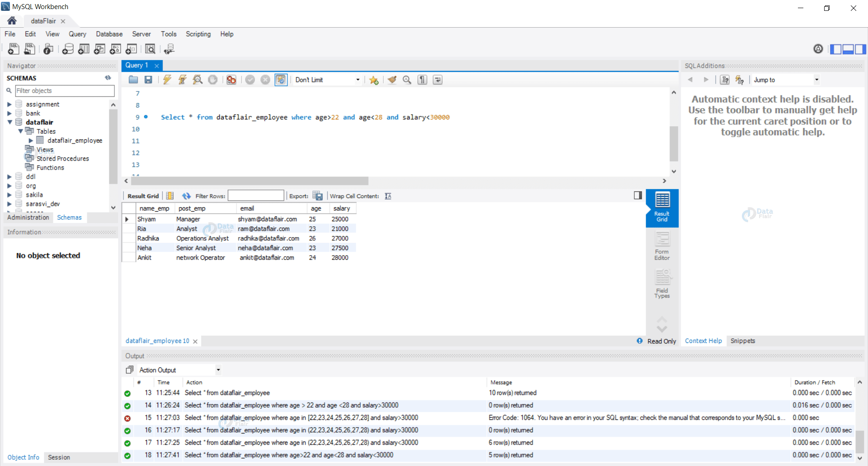Select the Create New Schema icon
This screenshot has height=466, width=868.
tap(68, 49)
